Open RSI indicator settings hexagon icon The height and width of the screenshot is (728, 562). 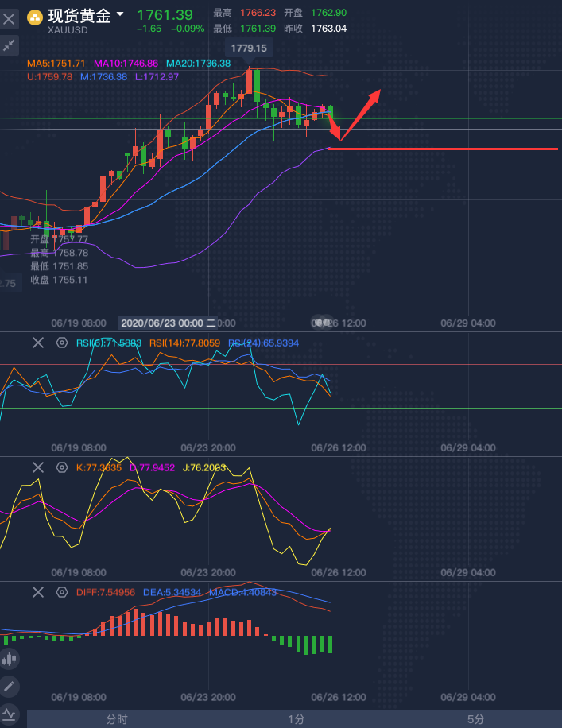click(x=62, y=343)
